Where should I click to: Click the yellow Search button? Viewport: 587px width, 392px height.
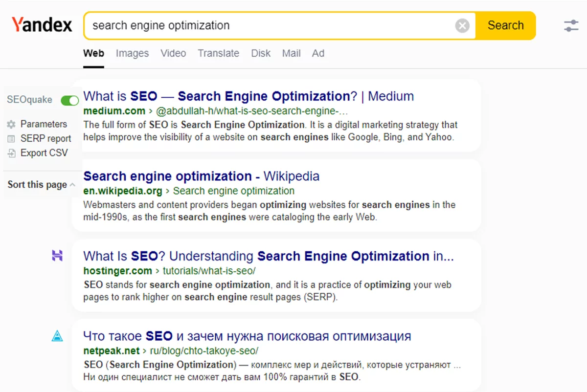[x=506, y=25]
